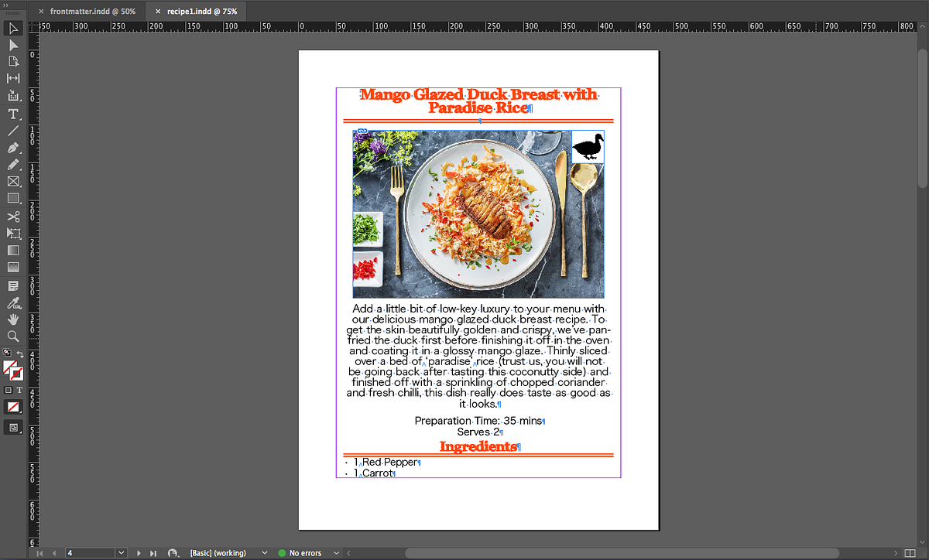Select the Selection tool
The width and height of the screenshot is (929, 560).
[x=12, y=29]
